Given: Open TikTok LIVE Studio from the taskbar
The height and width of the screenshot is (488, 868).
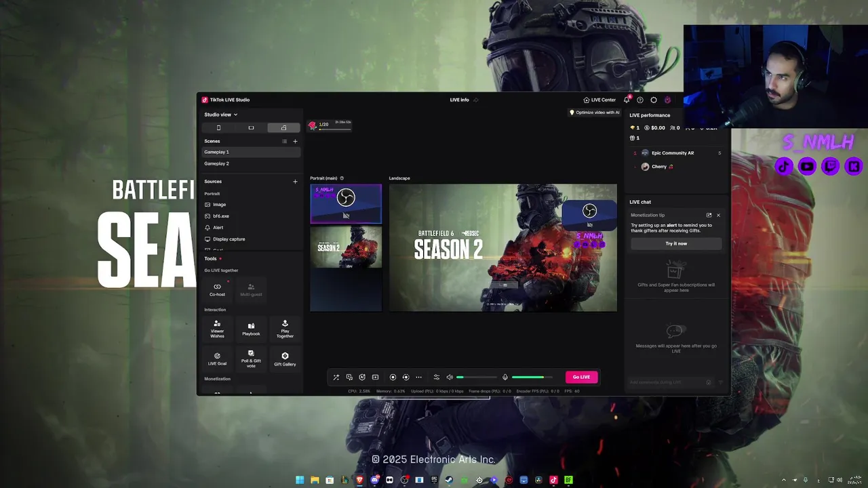Looking at the screenshot, I should coord(553,480).
